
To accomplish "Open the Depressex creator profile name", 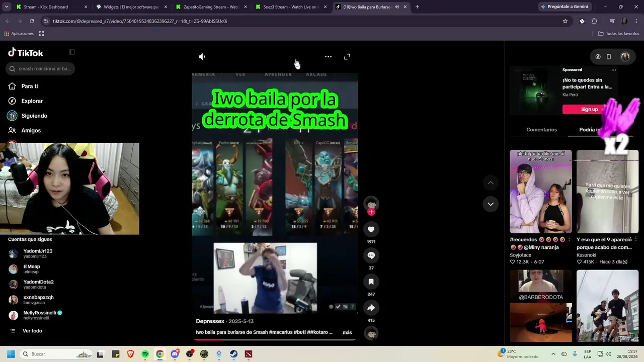I will click(210, 321).
